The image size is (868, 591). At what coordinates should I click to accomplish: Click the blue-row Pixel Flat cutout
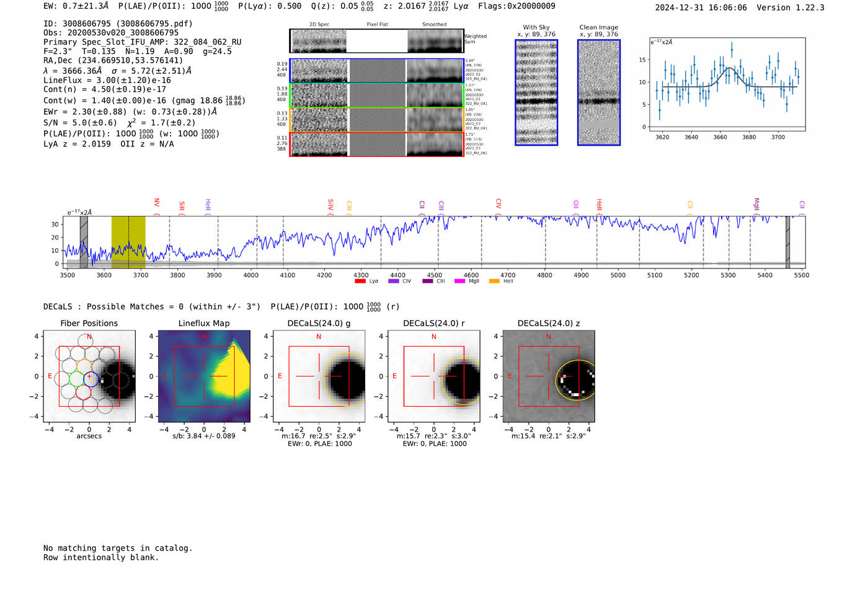[377, 71]
